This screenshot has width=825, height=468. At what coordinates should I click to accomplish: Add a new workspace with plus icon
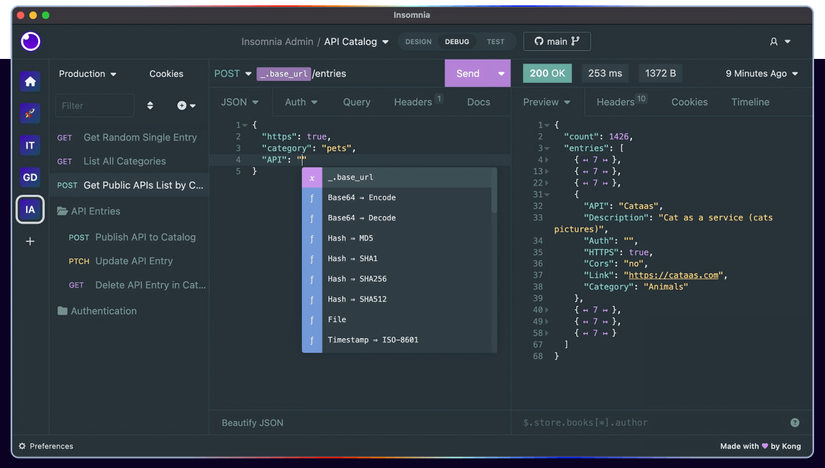[30, 241]
